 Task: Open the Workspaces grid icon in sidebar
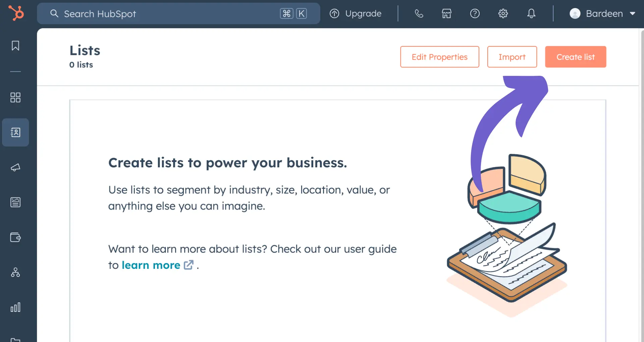15,97
